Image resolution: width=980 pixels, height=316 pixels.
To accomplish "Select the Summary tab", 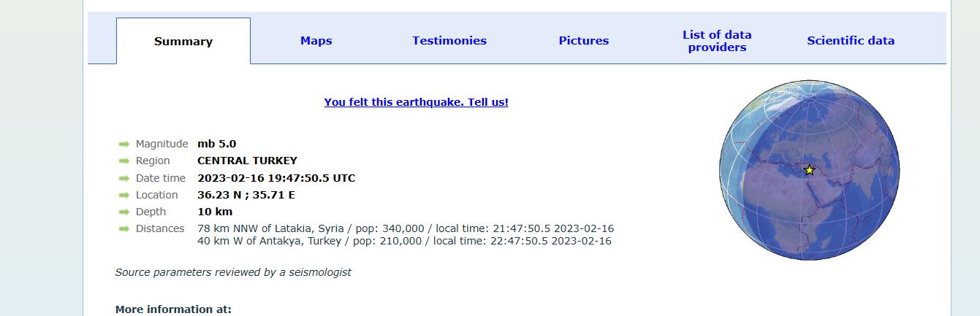I will [183, 42].
